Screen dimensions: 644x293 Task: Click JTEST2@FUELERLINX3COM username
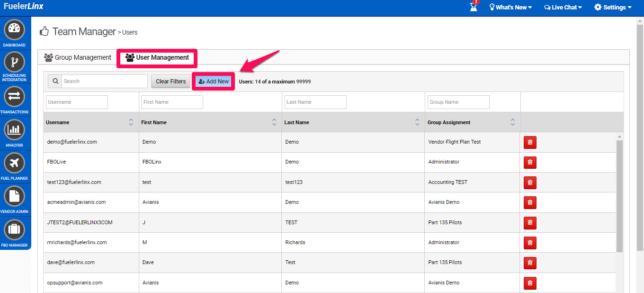pyautogui.click(x=80, y=222)
